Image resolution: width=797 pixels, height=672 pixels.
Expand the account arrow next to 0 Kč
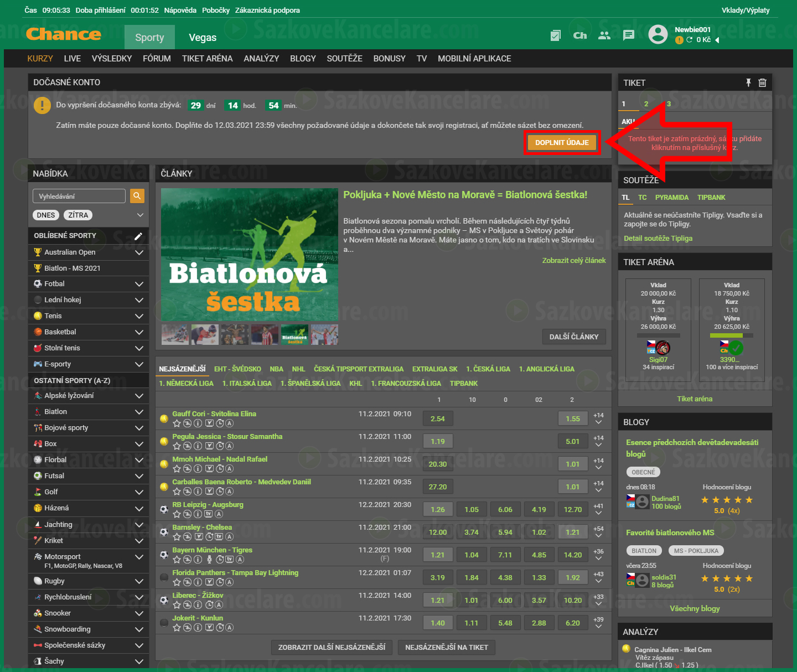point(717,40)
